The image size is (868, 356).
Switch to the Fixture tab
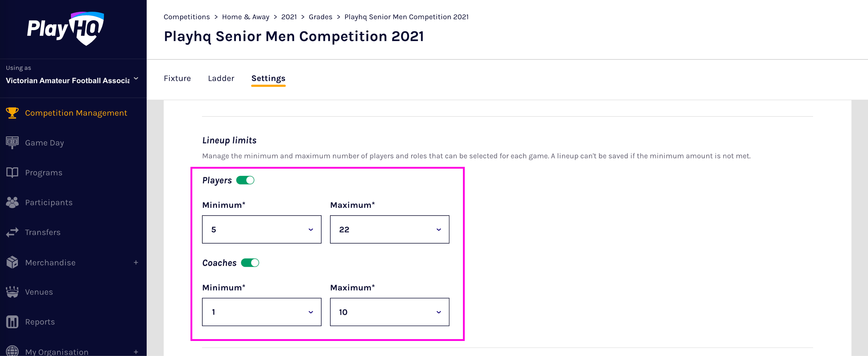[177, 79]
